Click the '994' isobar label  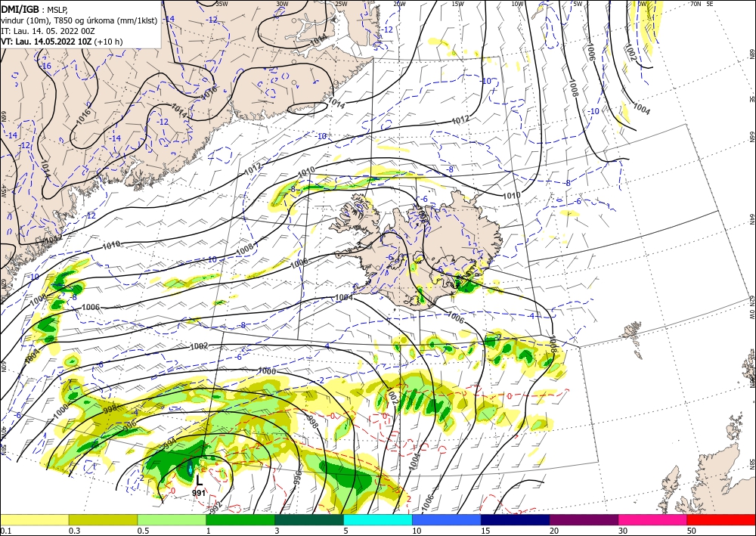170,444
